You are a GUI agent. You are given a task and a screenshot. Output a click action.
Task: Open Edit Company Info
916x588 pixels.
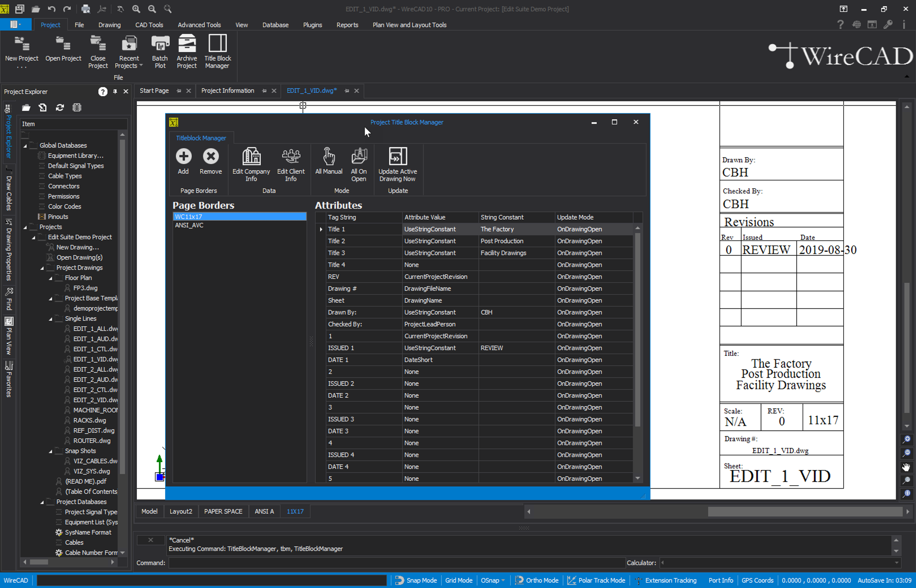tap(251, 165)
